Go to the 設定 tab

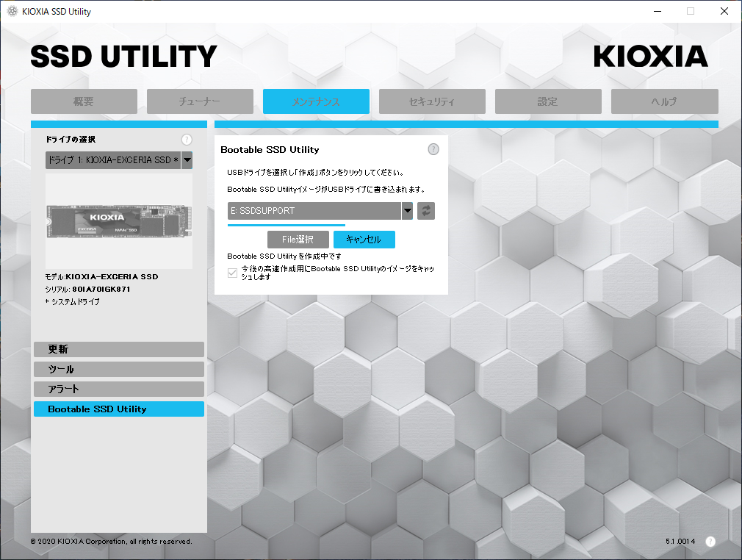(548, 101)
